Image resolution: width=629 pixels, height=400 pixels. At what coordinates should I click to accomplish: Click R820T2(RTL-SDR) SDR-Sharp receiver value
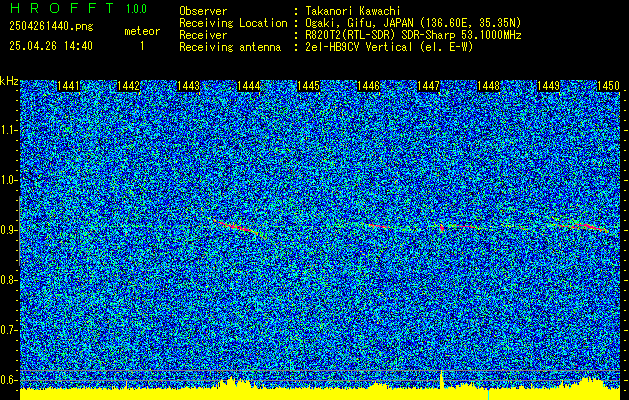tap(411, 35)
